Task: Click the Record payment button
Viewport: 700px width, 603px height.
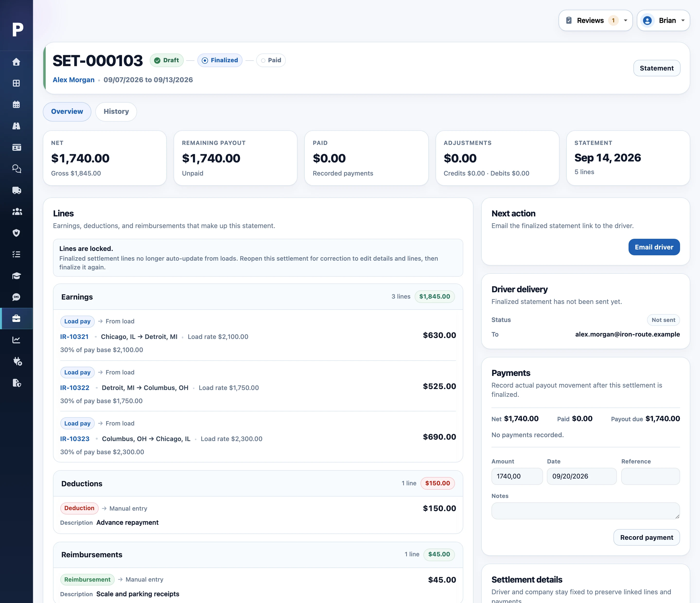Action: [x=647, y=537]
